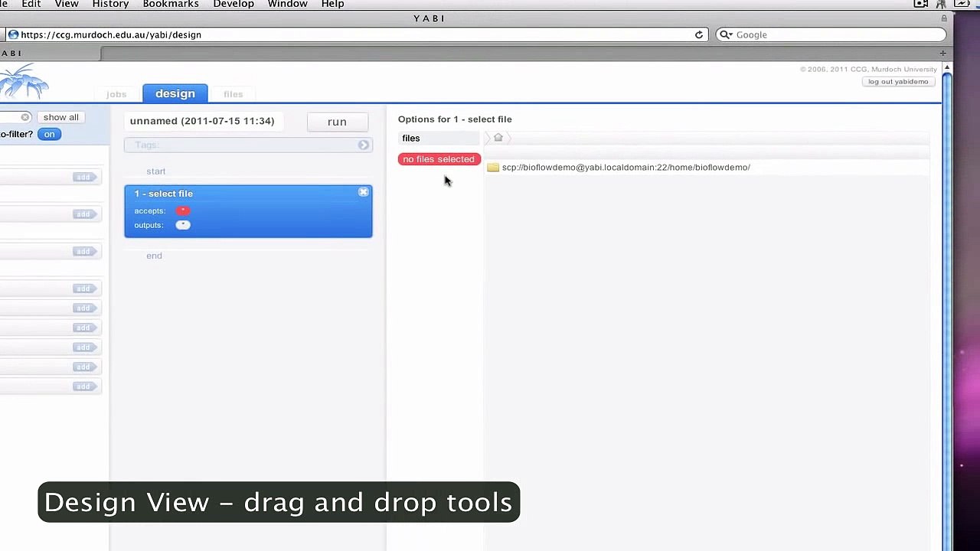This screenshot has width=980, height=551.
Task: Select the 1 - select file node
Action: 248,211
